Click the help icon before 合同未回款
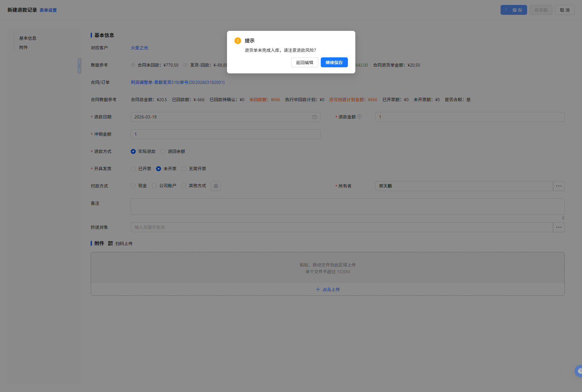The width and height of the screenshot is (582, 392). 133,65
